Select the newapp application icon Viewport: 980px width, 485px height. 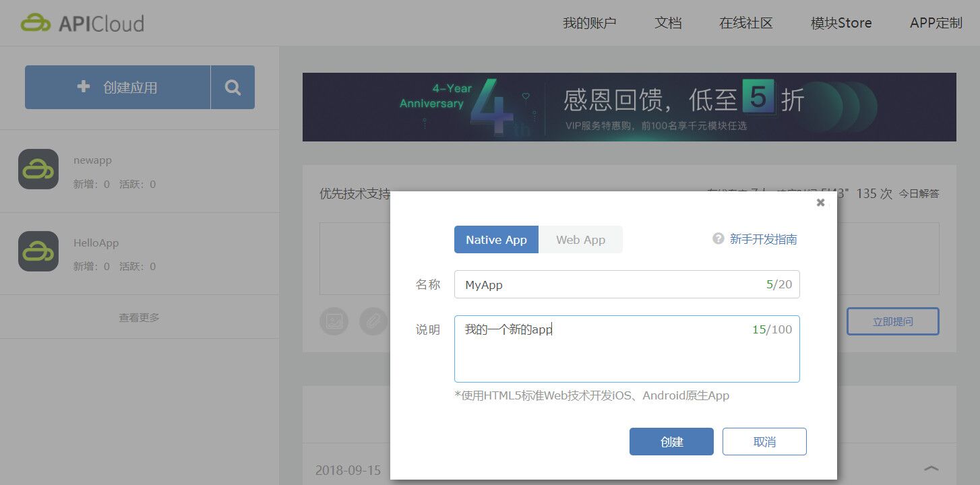[x=38, y=169]
